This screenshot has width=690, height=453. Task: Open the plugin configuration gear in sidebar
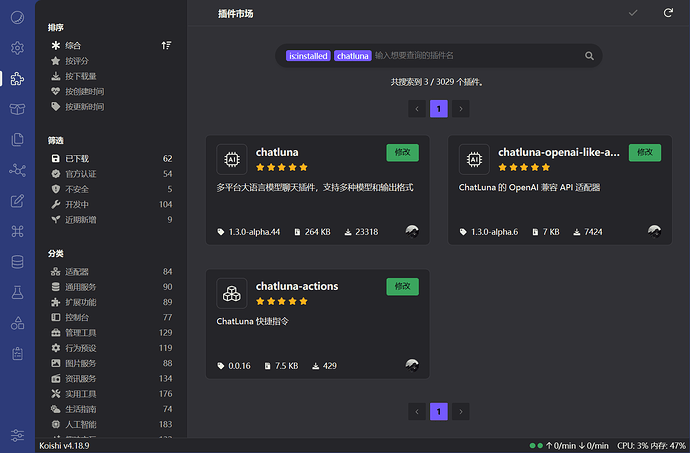(x=17, y=47)
